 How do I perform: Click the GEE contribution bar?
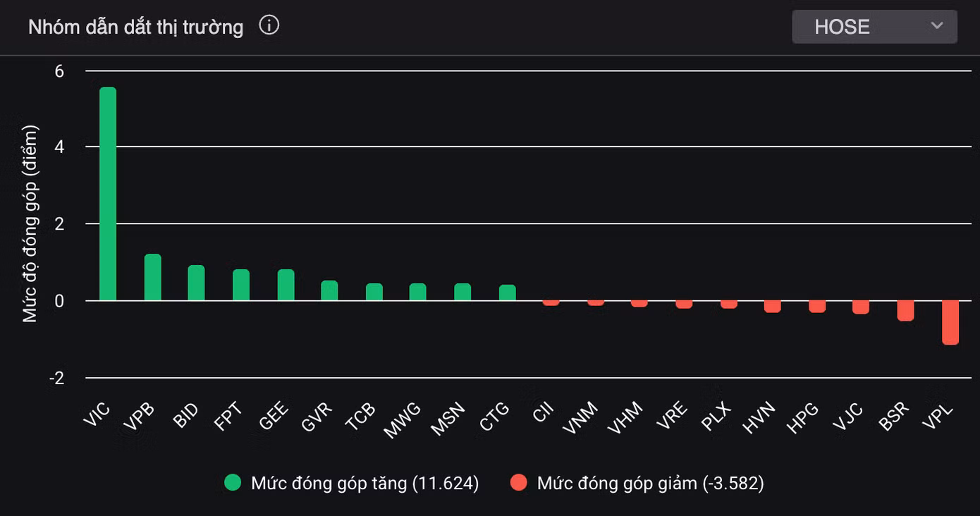(x=286, y=285)
